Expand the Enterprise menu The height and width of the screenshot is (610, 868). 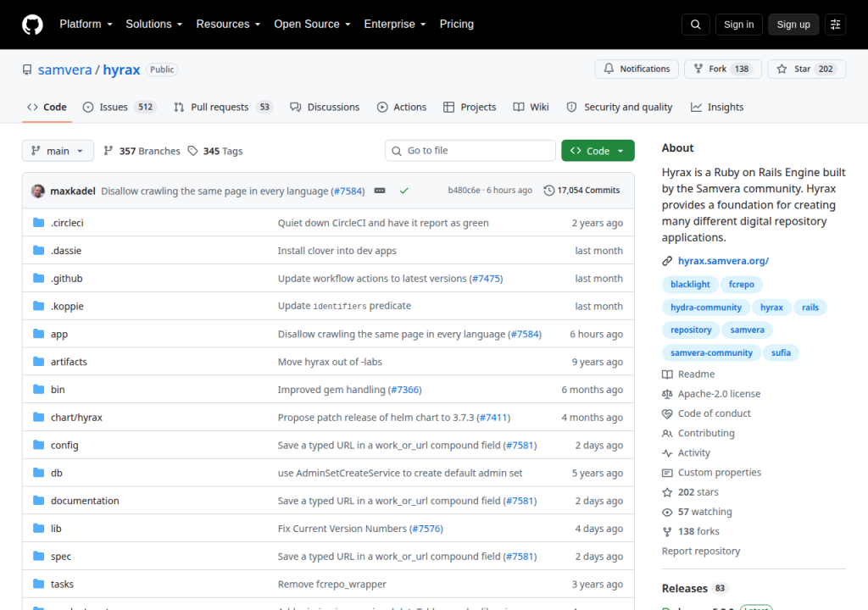click(x=395, y=25)
